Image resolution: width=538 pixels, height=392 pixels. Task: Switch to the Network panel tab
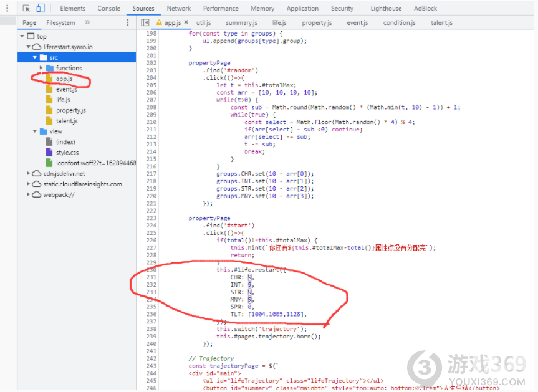[178, 8]
